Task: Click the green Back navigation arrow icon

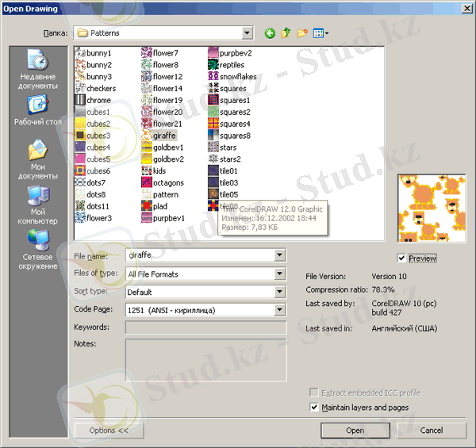Action: [270, 33]
